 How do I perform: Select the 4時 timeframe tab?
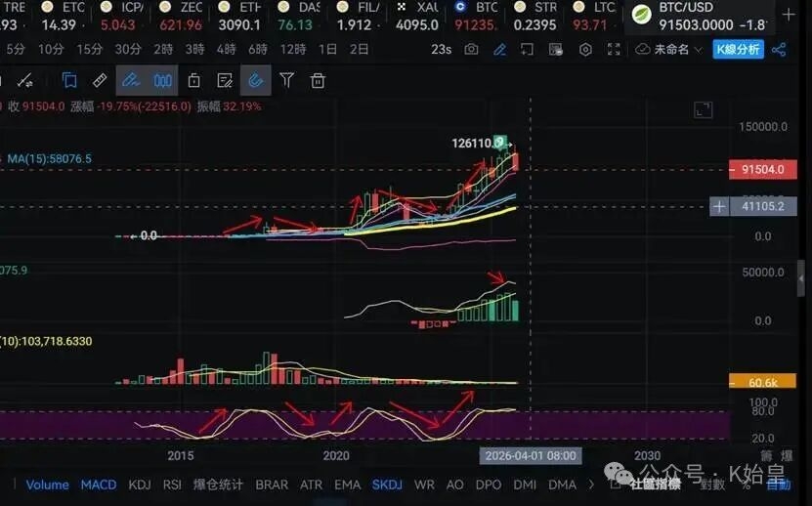point(226,49)
